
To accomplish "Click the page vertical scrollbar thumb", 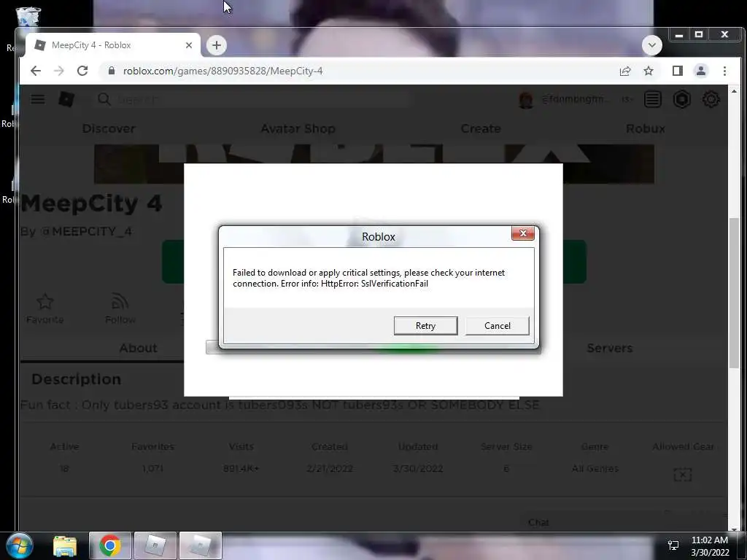I will pyautogui.click(x=734, y=292).
